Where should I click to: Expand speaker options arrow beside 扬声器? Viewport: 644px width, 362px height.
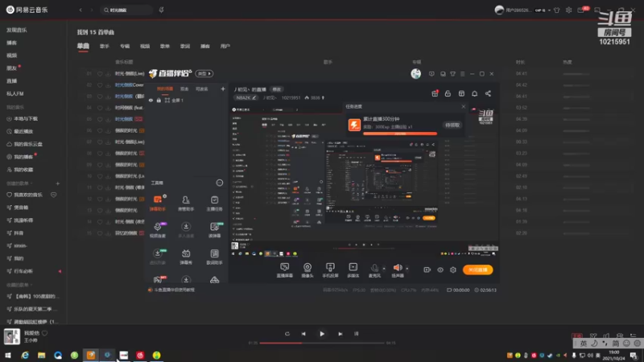[x=407, y=269]
